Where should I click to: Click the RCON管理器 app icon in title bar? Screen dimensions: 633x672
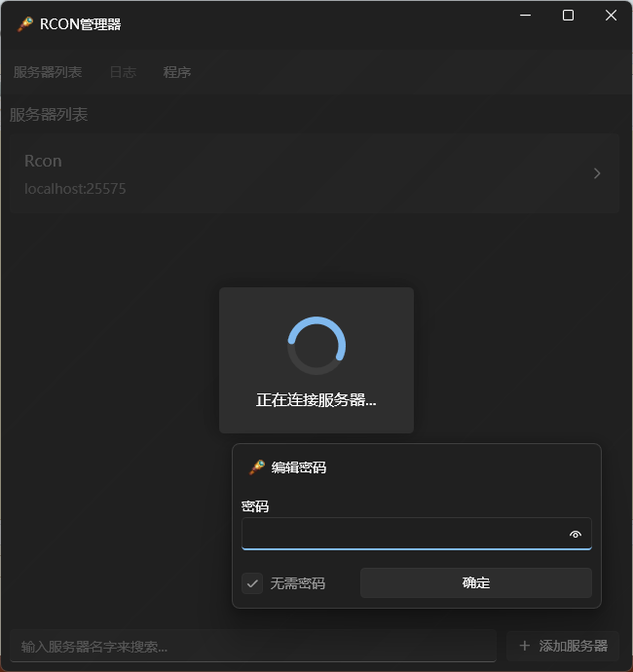(x=25, y=24)
